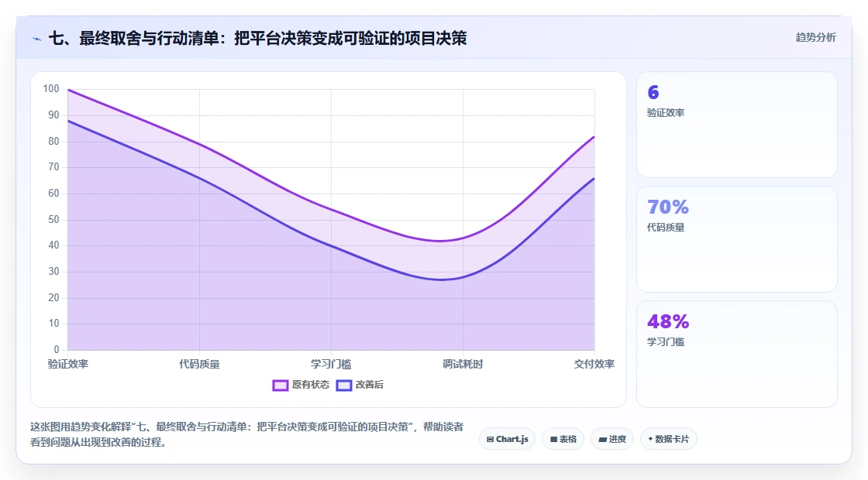This screenshot has height=480, width=868.
Task: Click the Chart.js tag icon
Action: [x=490, y=440]
